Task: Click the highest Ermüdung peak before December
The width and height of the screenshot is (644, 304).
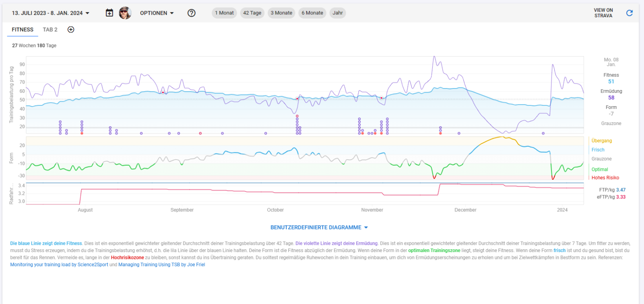Action: (434, 57)
